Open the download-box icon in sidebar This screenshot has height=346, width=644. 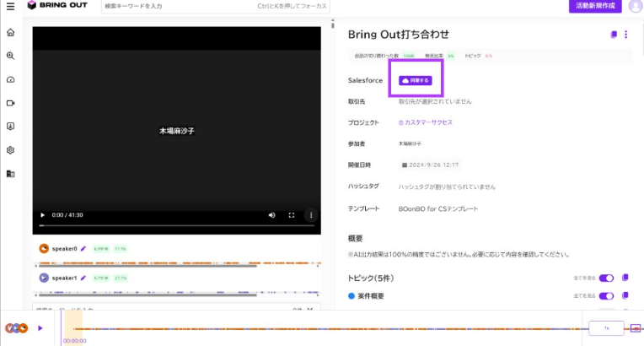point(11,127)
